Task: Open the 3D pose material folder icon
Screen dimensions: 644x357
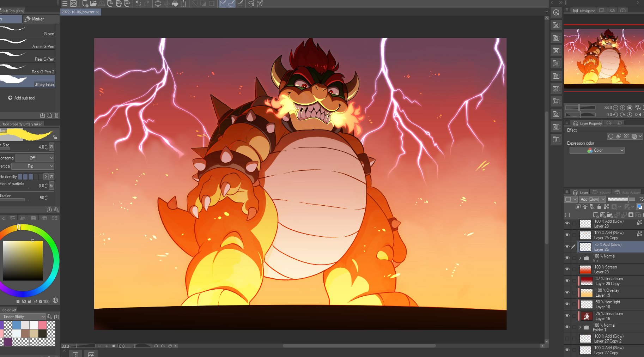Action: (x=556, y=140)
